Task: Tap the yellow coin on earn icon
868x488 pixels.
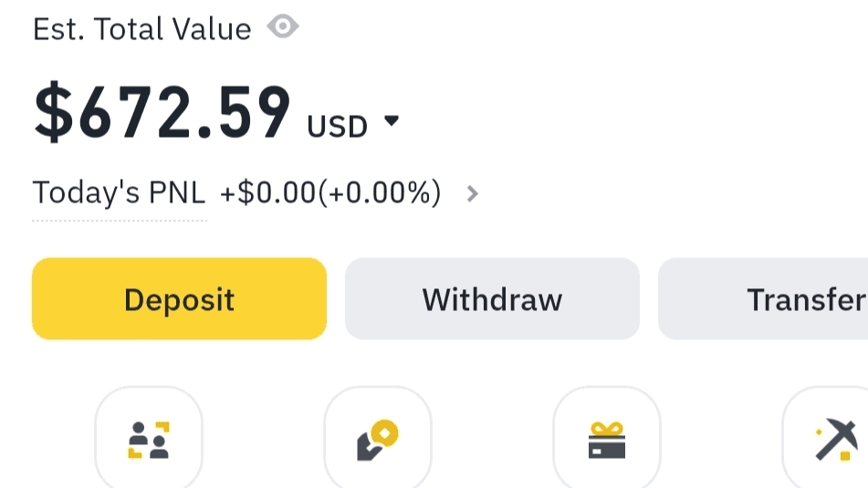Action: 388,431
